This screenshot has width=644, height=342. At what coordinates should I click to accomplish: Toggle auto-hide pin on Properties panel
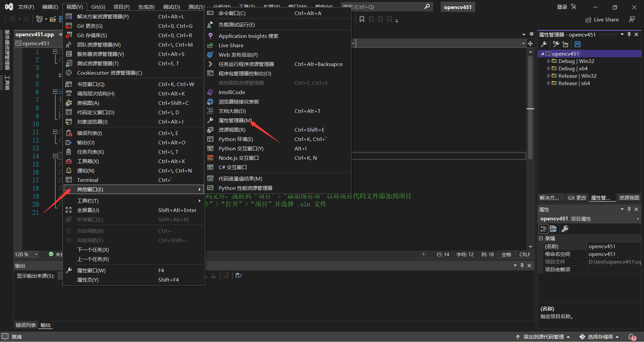[x=629, y=209]
